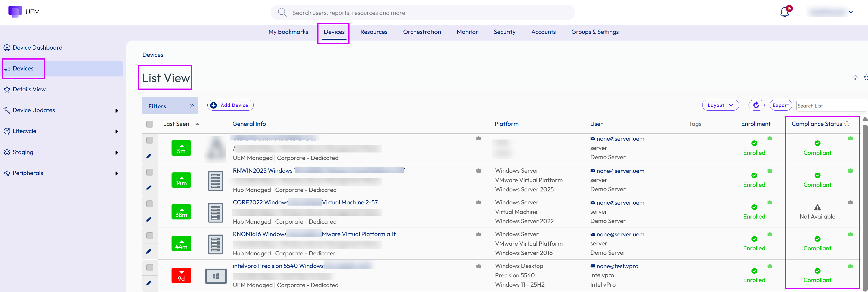Expand the Filters panel
The width and height of the screenshot is (868, 292).
tap(170, 106)
